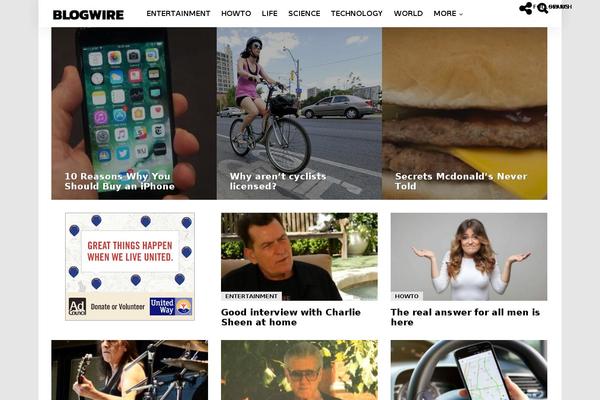Open guitarist and drums thumbnail
The width and height of the screenshot is (600, 400).
[130, 370]
